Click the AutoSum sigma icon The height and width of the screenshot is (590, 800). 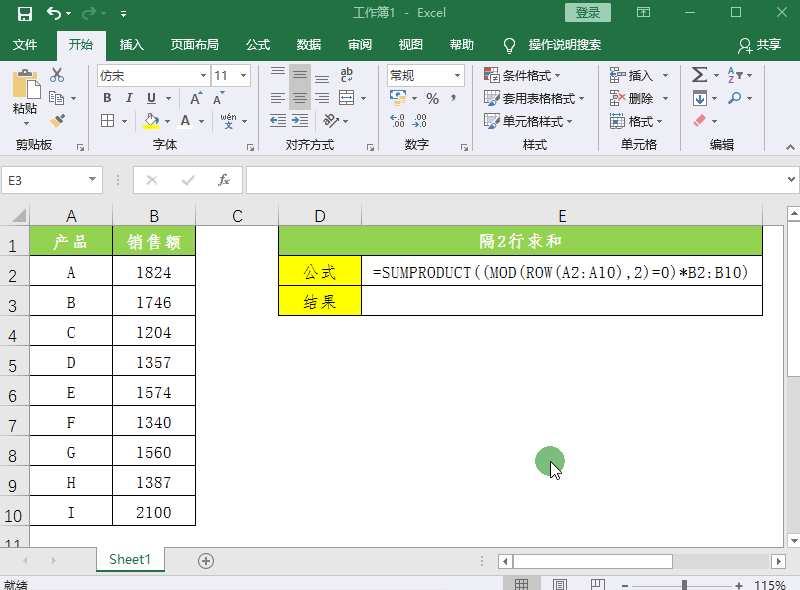(x=699, y=75)
